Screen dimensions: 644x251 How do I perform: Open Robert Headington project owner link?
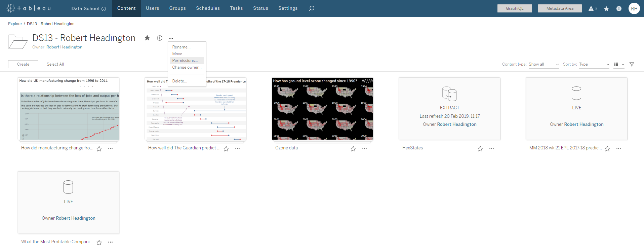coord(64,47)
